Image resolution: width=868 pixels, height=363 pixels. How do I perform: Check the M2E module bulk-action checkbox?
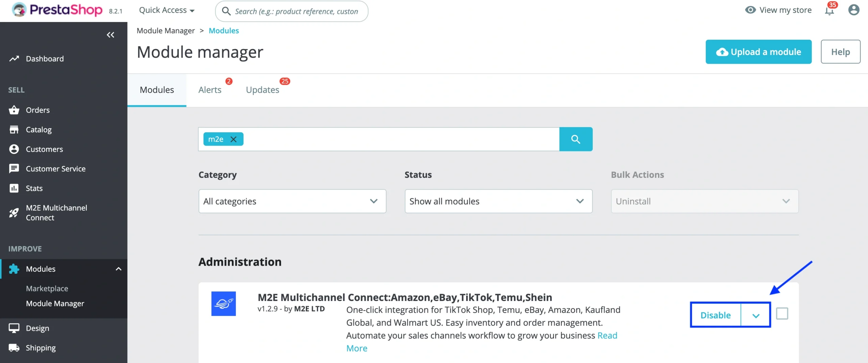(782, 313)
